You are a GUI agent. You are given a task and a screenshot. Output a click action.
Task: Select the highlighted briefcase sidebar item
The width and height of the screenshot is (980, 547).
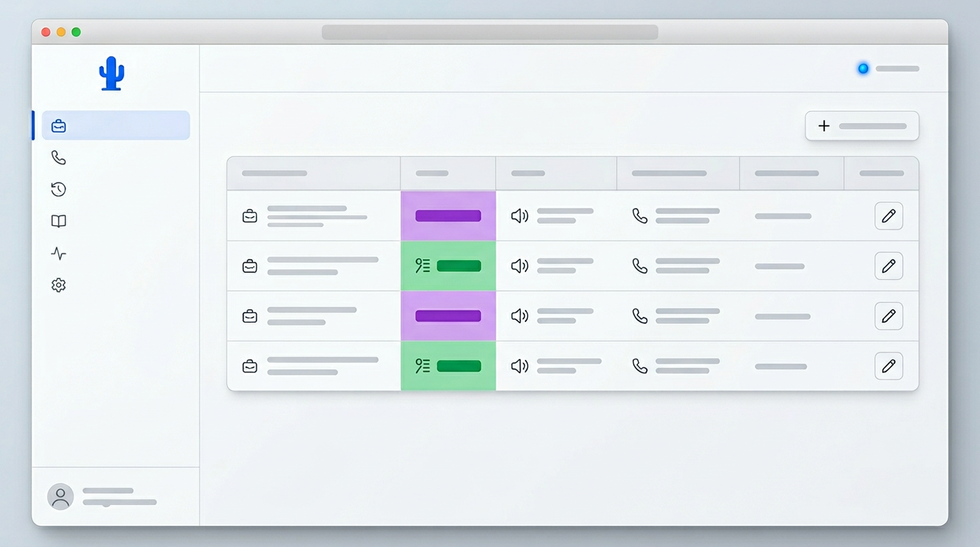coord(115,126)
